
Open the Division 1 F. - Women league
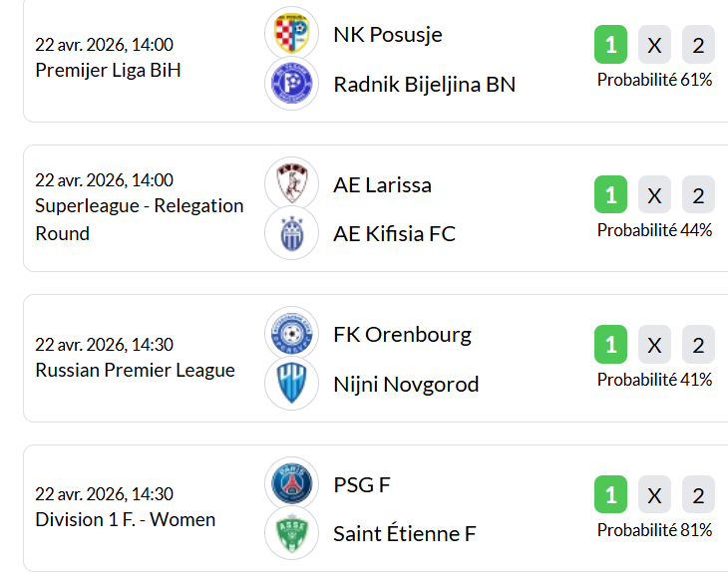pyautogui.click(x=125, y=520)
